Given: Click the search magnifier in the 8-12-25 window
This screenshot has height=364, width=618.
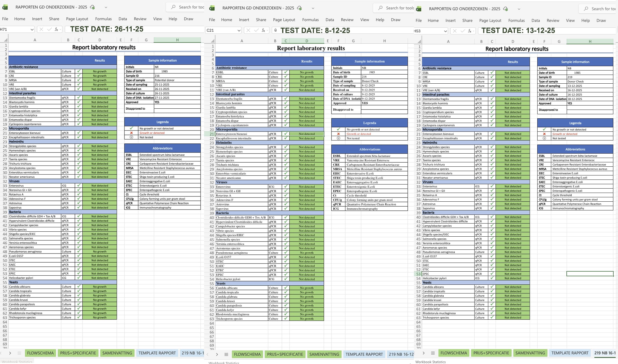Looking at the screenshot, I should (380, 8).
